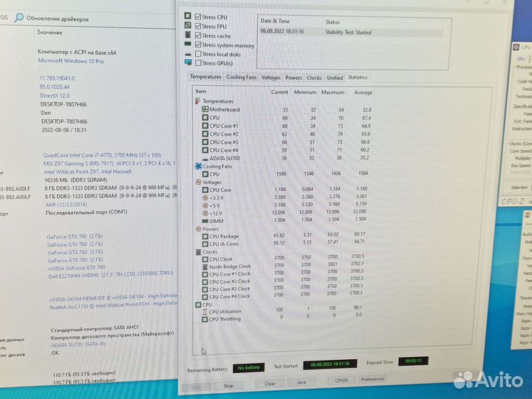
Task: Open the Voltages tab
Action: [x=270, y=78]
